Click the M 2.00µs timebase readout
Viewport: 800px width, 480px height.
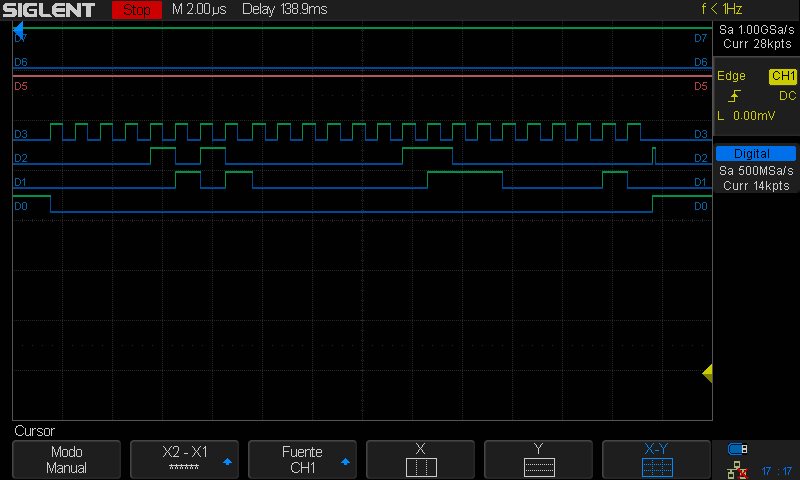[199, 9]
